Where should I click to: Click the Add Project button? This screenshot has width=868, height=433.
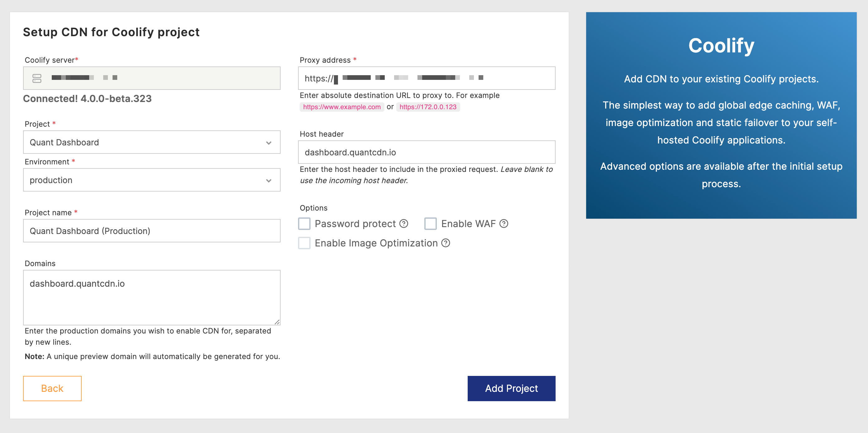pos(511,388)
